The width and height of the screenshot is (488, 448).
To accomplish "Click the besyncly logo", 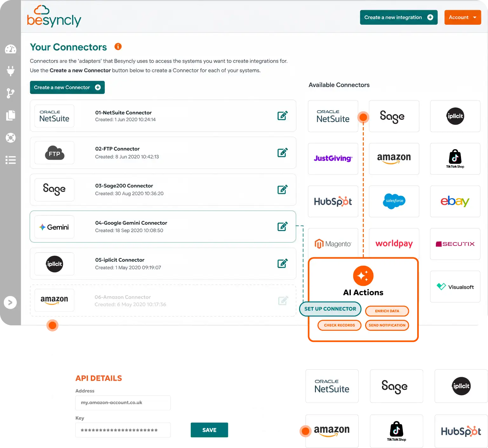I will coord(54,16).
